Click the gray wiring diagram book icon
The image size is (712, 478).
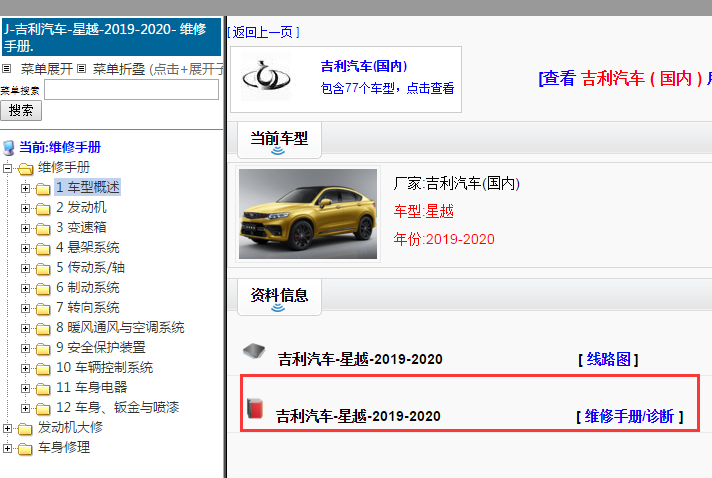pyautogui.click(x=254, y=351)
